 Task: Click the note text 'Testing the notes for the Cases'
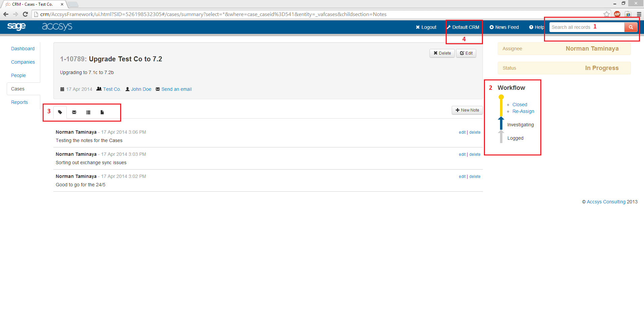[89, 140]
